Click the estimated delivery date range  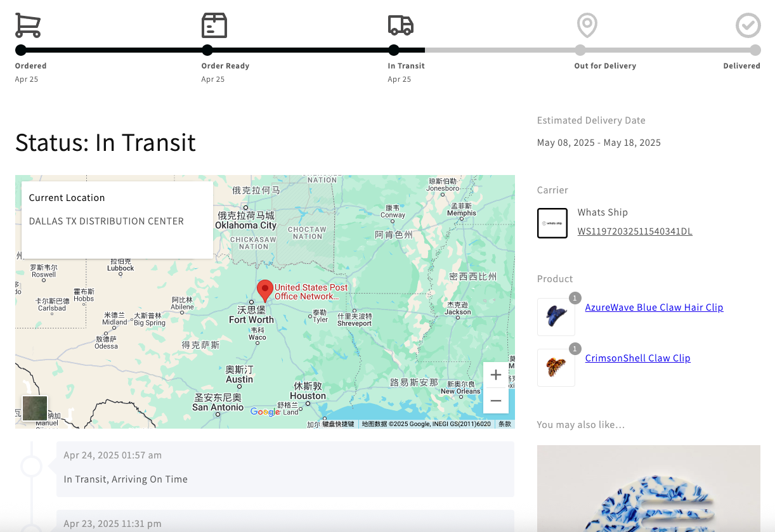(599, 143)
